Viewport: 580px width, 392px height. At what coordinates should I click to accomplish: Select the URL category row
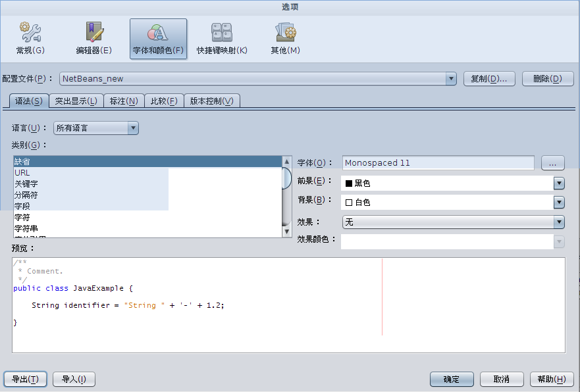[x=147, y=172]
